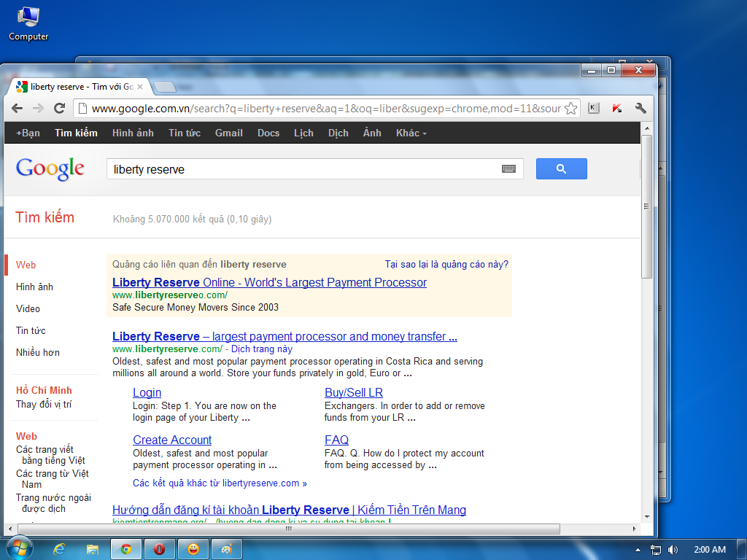Filter by Các trang viết bằng tiếng Việt

pyautogui.click(x=50, y=455)
